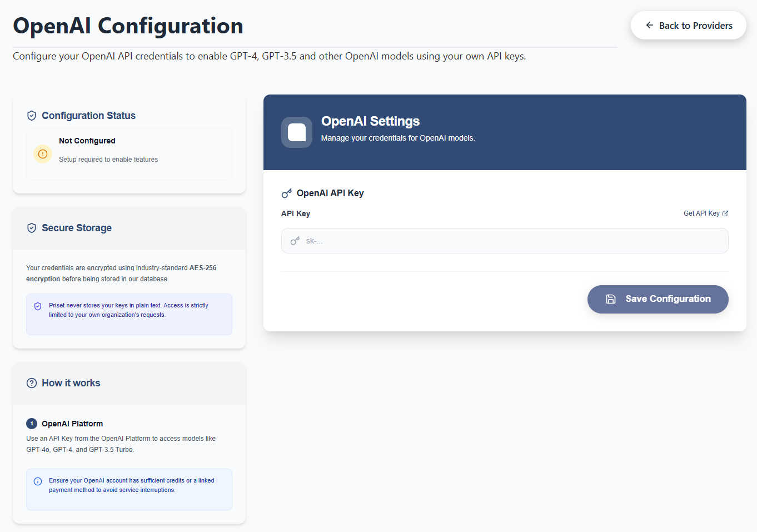Click the key icon inside API Key field
The image size is (757, 532).
pos(295,241)
